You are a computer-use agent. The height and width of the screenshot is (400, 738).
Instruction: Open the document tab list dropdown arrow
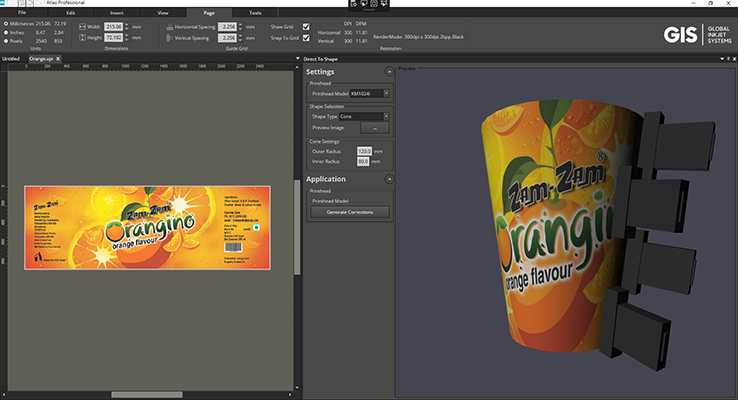[x=297, y=58]
